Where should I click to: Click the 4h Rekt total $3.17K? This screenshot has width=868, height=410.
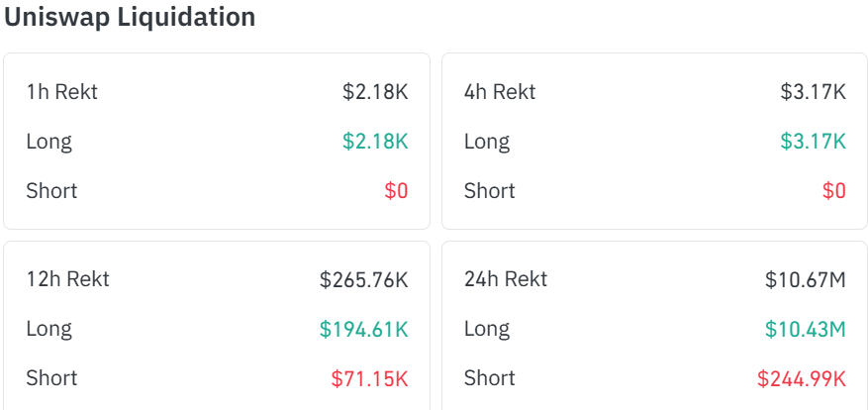coord(814,92)
